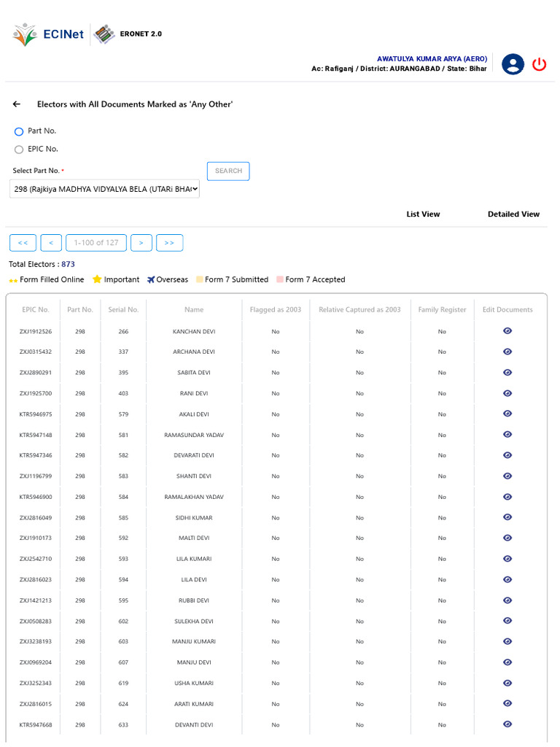Select the EPIC No. radio button
This screenshot has height=747, width=560.
tap(19, 150)
